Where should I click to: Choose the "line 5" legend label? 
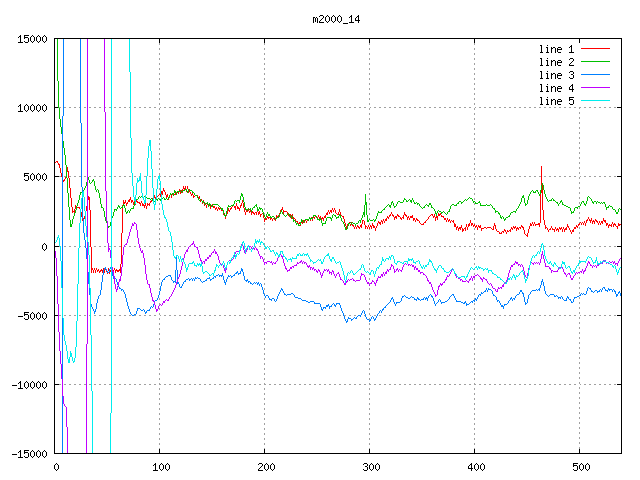coord(556,101)
